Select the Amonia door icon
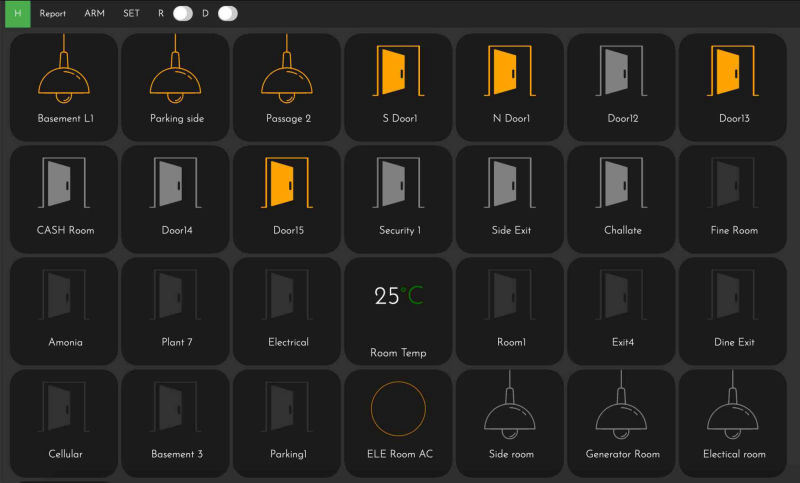This screenshot has height=483, width=800. [64, 297]
